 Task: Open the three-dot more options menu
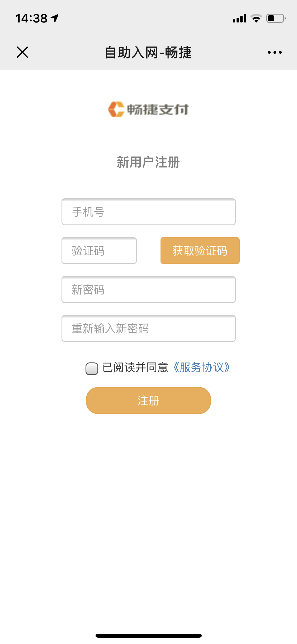pos(275,52)
